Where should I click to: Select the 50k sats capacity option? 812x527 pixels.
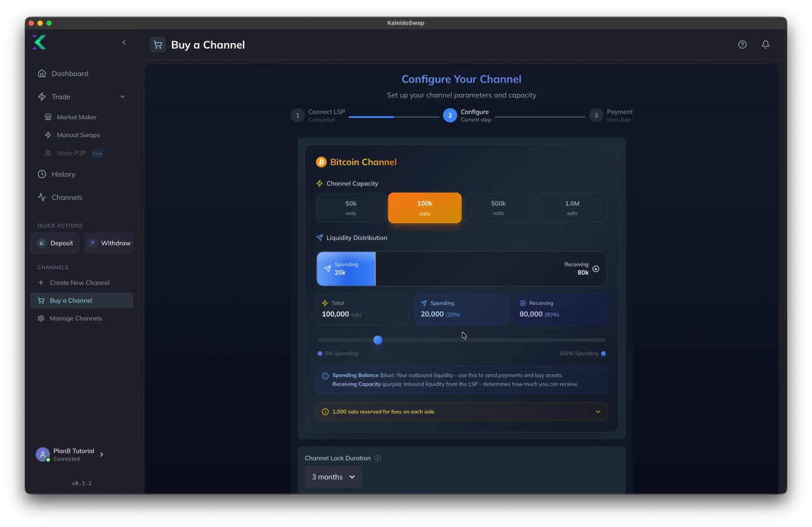tap(351, 207)
